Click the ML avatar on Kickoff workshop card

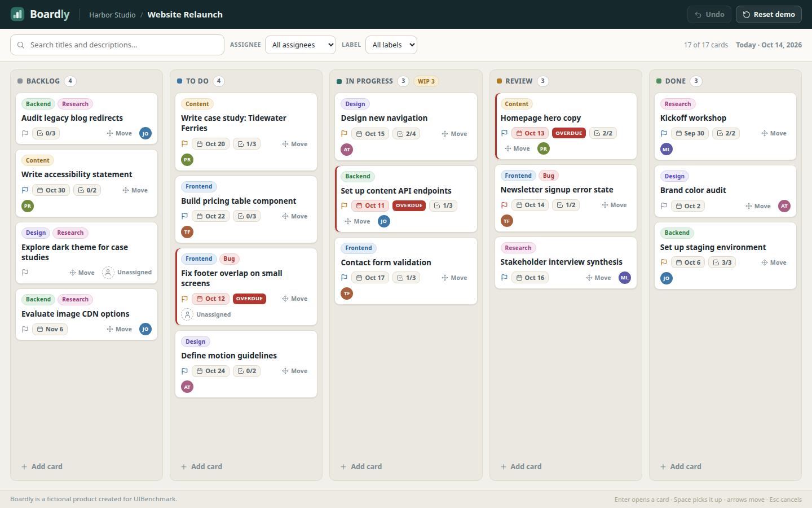[667, 150]
